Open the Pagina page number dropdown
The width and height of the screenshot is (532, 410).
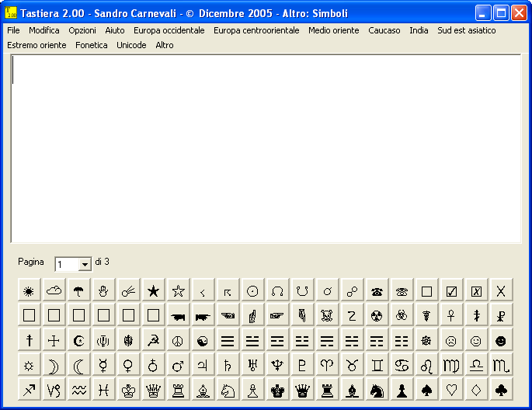(x=85, y=264)
